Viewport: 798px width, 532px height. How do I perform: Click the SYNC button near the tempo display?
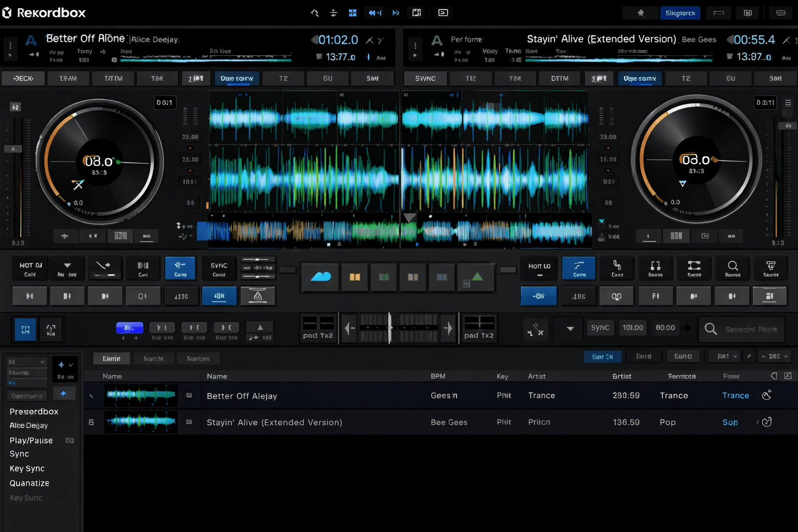tap(600, 328)
